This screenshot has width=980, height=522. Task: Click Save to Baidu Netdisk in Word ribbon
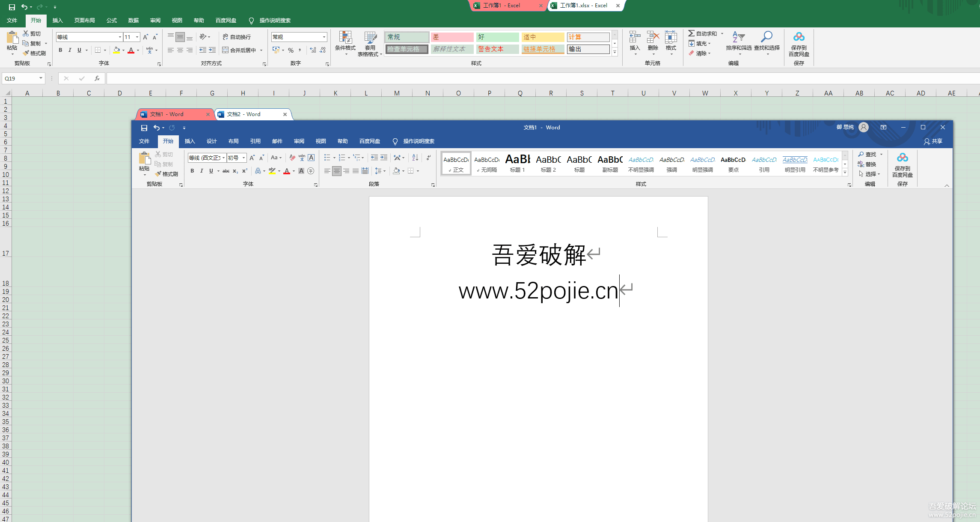(x=903, y=165)
